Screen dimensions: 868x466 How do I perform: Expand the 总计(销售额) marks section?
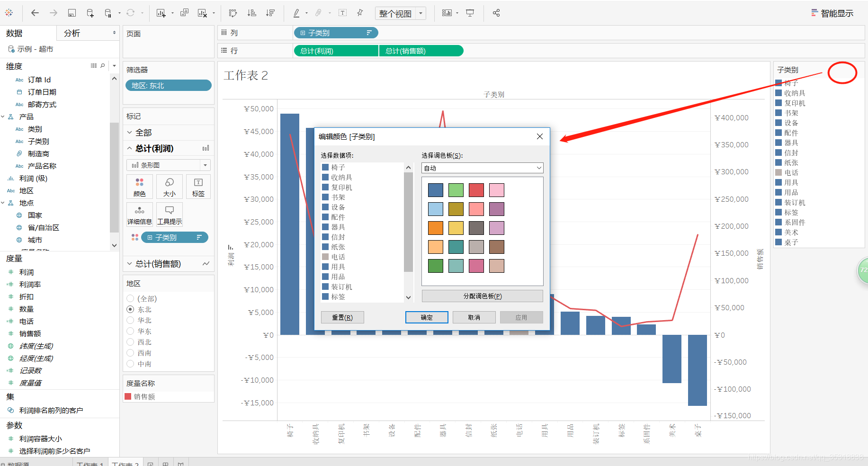[130, 264]
